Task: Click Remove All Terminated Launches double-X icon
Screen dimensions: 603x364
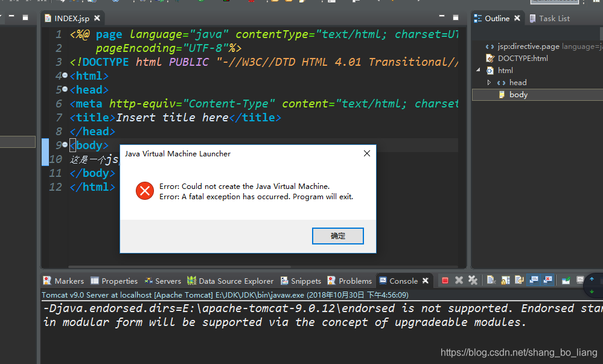Action: coord(473,279)
